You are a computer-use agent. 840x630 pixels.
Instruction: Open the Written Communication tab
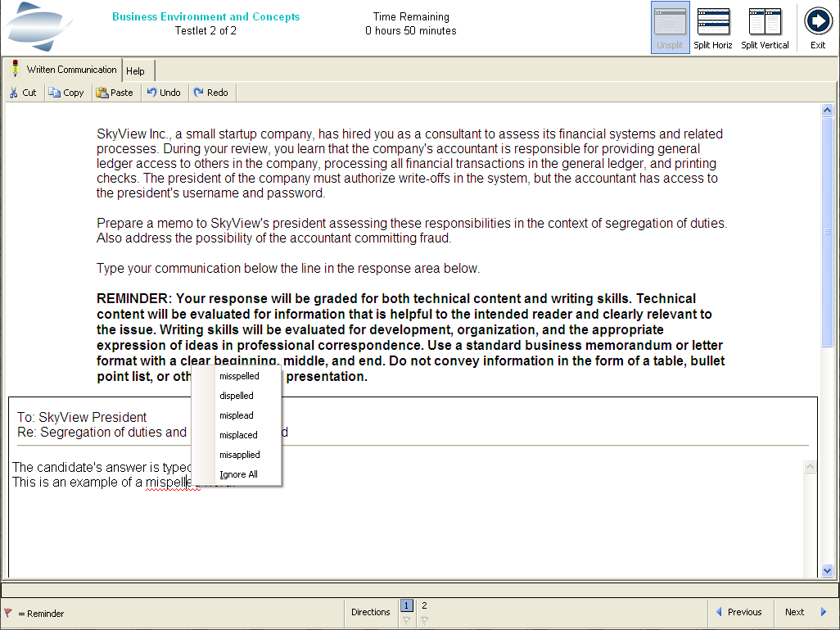coord(65,70)
